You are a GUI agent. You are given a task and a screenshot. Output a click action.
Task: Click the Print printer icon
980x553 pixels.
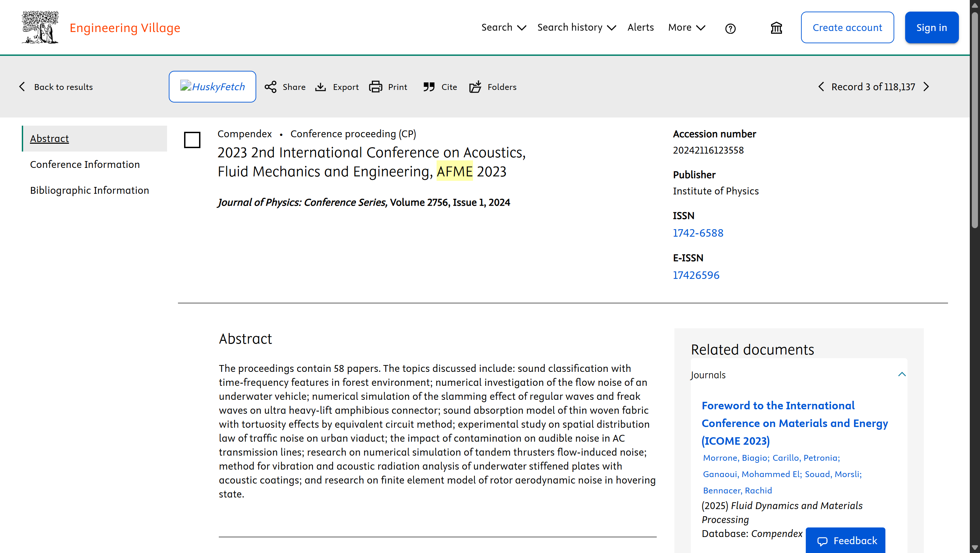(x=375, y=87)
